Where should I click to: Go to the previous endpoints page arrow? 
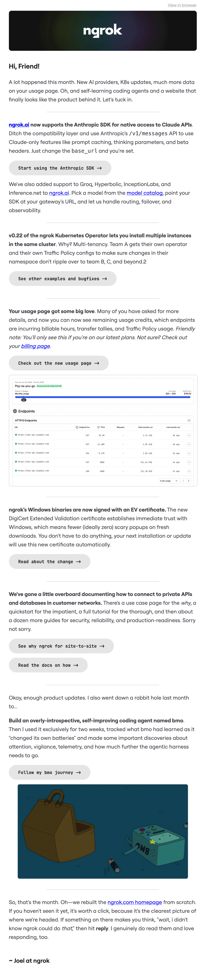click(x=183, y=481)
